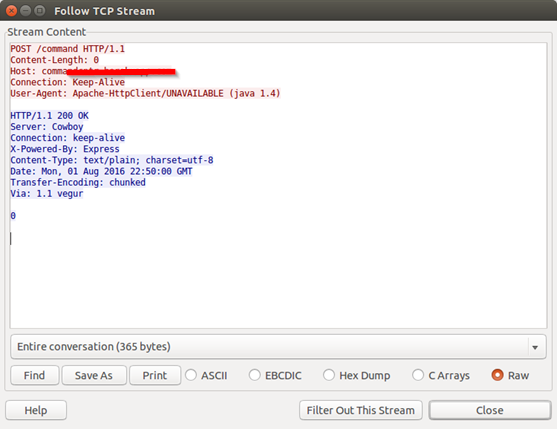This screenshot has width=557, height=429.
Task: Click the 'POST /command HTTP/1.1' line
Action: pyautogui.click(x=67, y=49)
